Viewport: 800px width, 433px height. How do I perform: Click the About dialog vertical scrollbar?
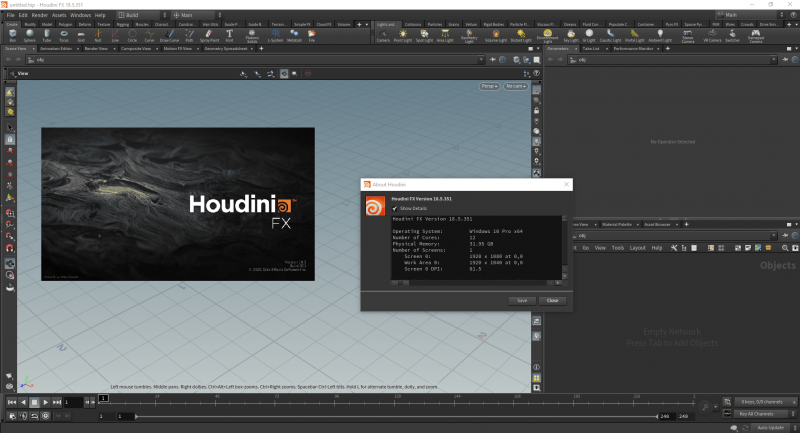564,247
